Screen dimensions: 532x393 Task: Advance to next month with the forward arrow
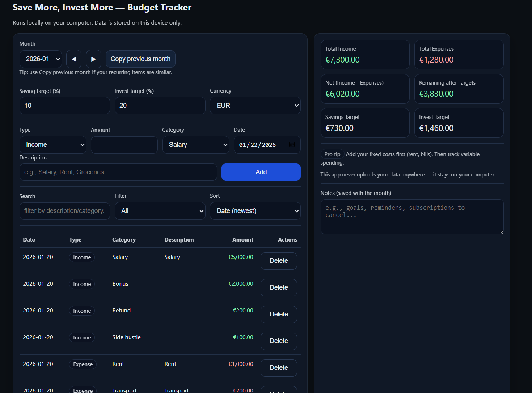coord(93,59)
